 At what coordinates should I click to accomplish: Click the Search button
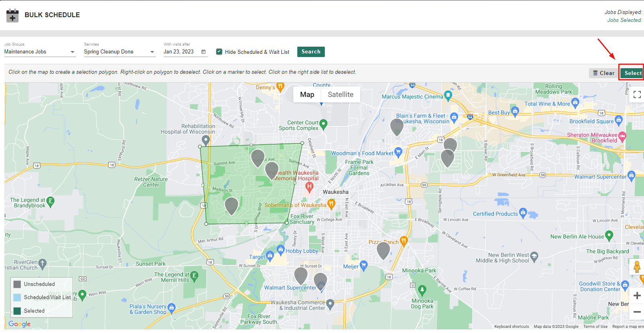click(311, 52)
